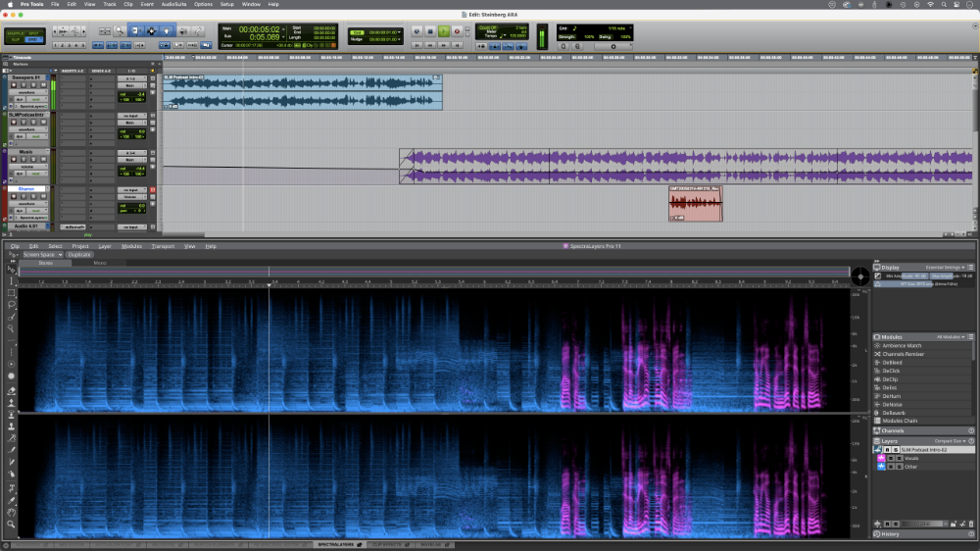Switch to the Mono tab in SpectraLayers
This screenshot has width=980, height=551.
(x=100, y=264)
